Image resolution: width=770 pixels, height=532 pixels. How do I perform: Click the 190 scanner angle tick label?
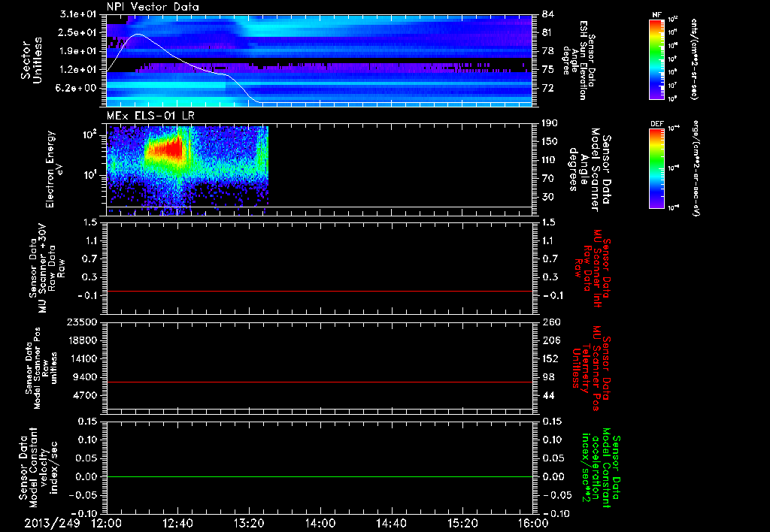pyautogui.click(x=551, y=123)
